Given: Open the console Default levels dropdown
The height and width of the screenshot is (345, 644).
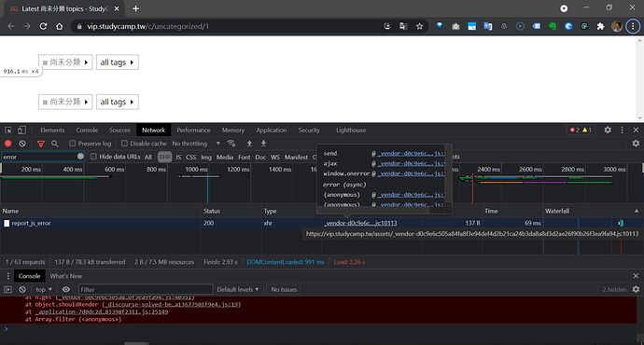Looking at the screenshot, I should click(x=238, y=289).
